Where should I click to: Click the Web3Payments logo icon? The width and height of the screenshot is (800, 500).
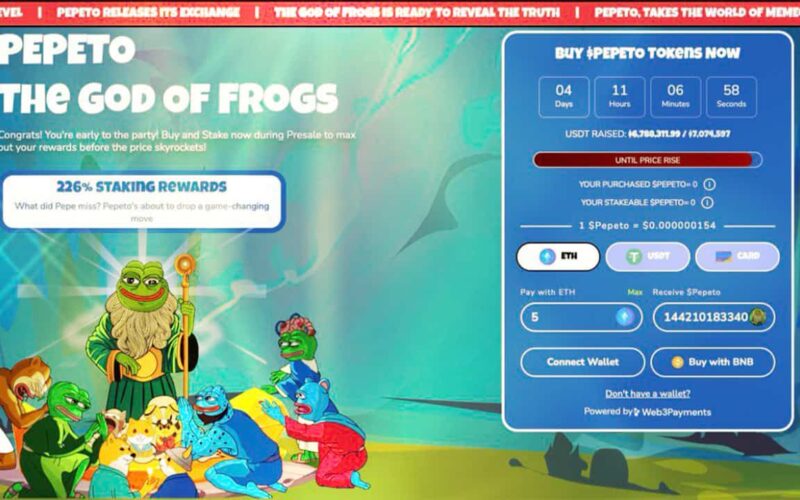[636, 412]
